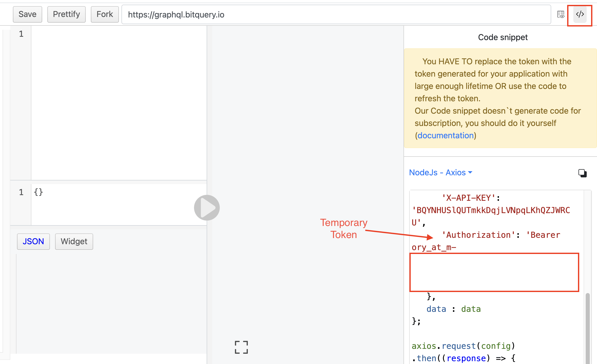
Task: Click the Code snippet panel heading
Action: (503, 37)
